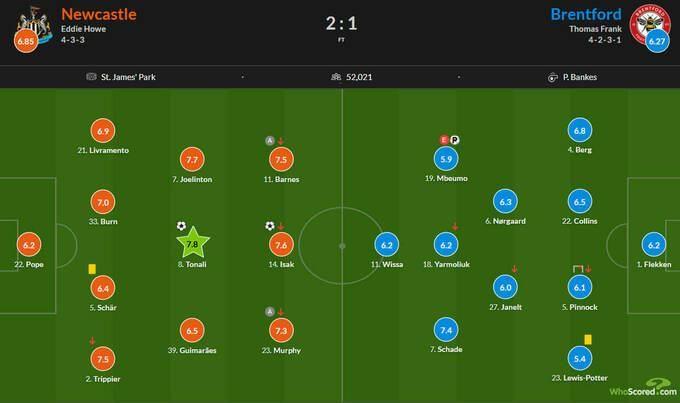This screenshot has height=403, width=680.
Task: Click the referee whistle icon beside P. Bankes
Action: coord(552,77)
